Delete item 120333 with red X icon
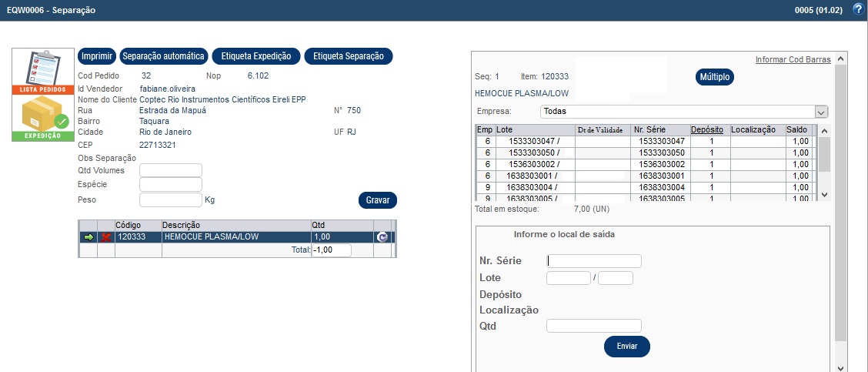The height and width of the screenshot is (372, 868). pos(106,237)
